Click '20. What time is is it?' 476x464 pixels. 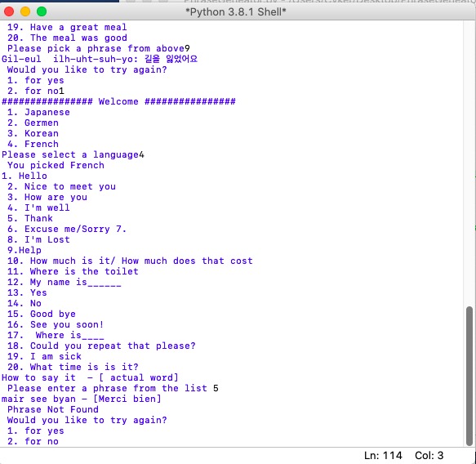point(73,367)
